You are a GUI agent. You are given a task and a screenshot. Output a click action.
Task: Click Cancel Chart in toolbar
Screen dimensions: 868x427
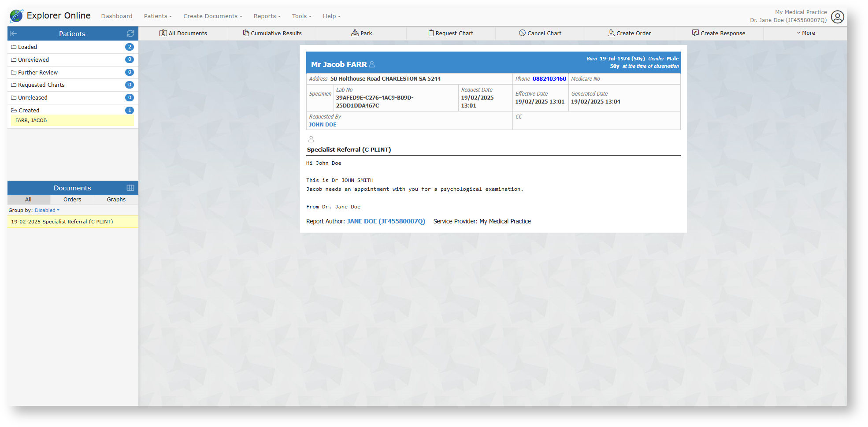pos(540,33)
